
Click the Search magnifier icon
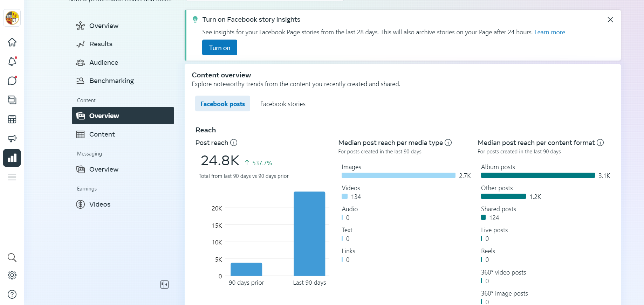point(12,258)
